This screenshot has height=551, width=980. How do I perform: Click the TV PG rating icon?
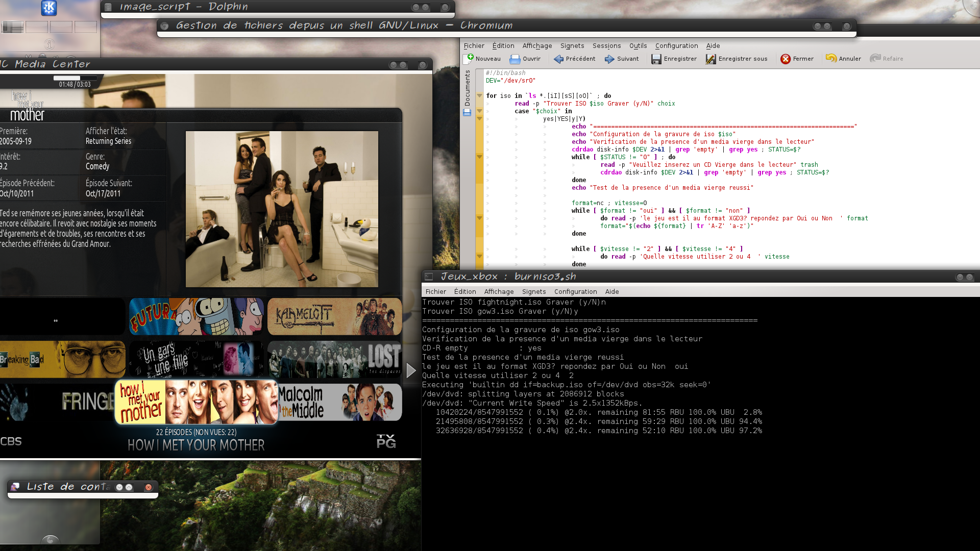pyautogui.click(x=386, y=442)
